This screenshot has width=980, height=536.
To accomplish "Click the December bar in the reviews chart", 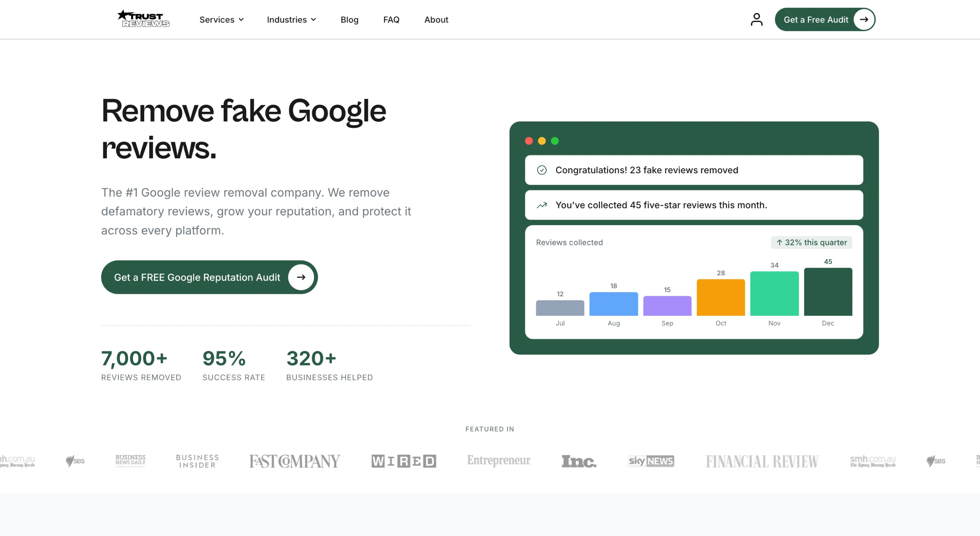I will 828,291.
